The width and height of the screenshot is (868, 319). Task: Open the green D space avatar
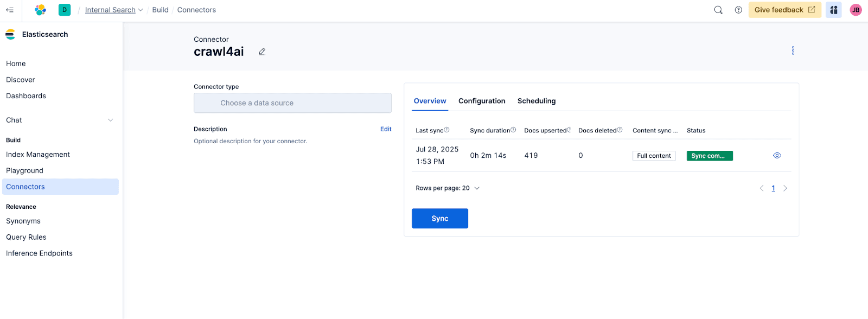65,10
